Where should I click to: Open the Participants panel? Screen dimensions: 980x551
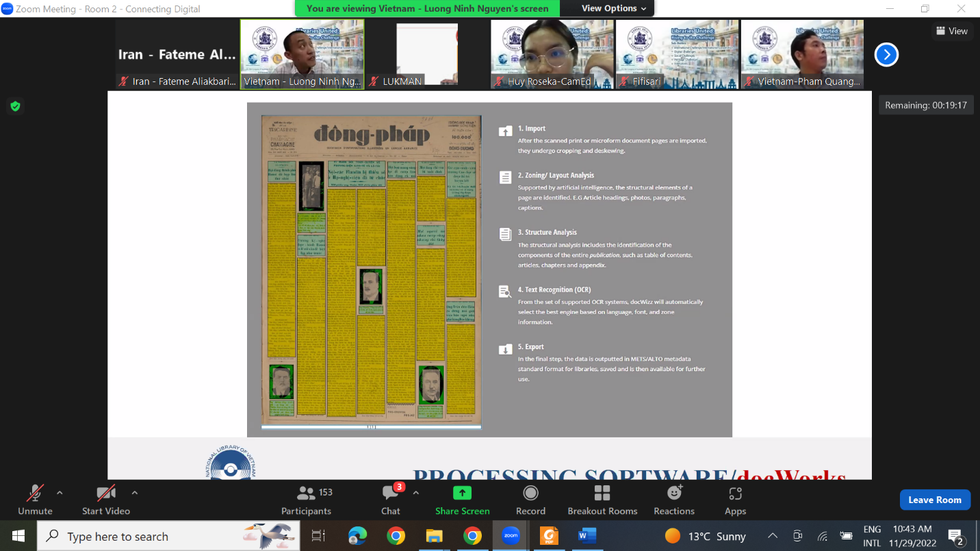point(306,500)
